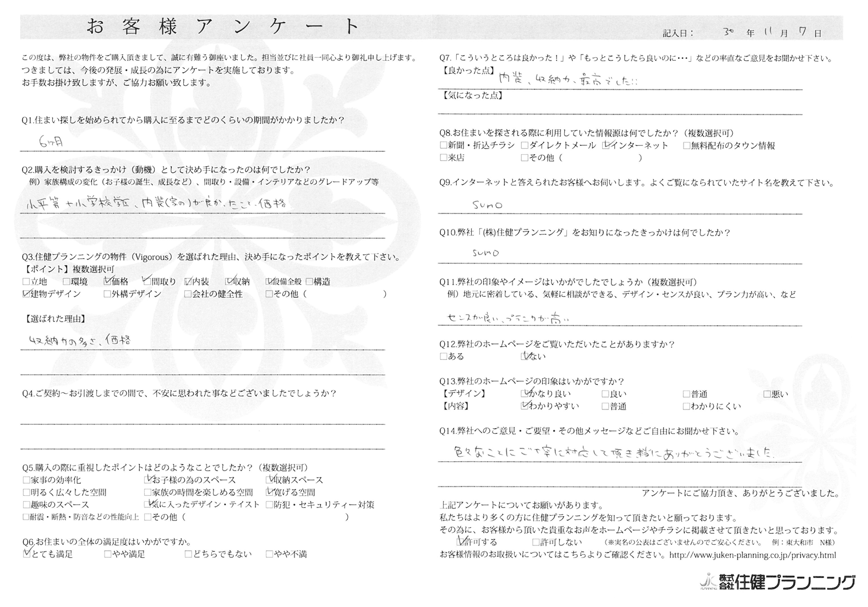Click the アンケートにご協力頂き closing note
868x607 pixels.
pos(740,493)
